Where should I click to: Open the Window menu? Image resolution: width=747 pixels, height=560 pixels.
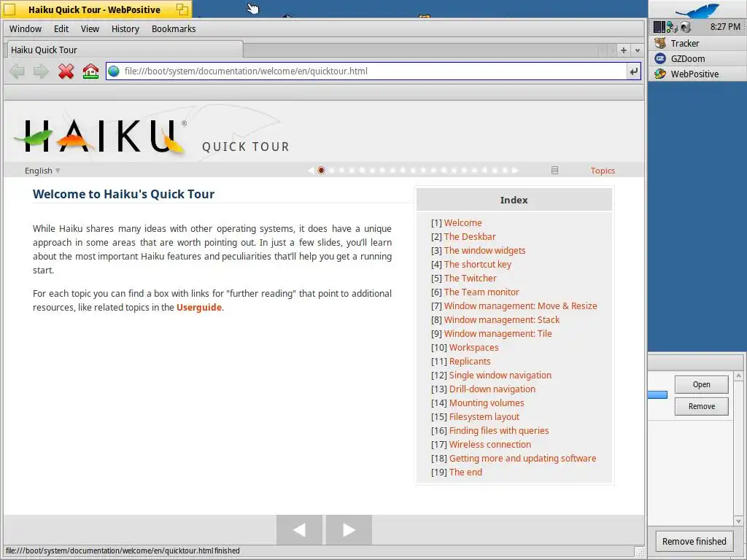pos(26,29)
